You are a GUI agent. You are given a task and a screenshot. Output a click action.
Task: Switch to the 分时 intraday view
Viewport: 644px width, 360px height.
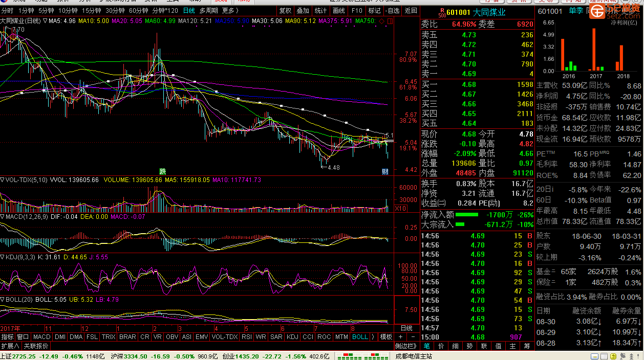click(x=7, y=11)
